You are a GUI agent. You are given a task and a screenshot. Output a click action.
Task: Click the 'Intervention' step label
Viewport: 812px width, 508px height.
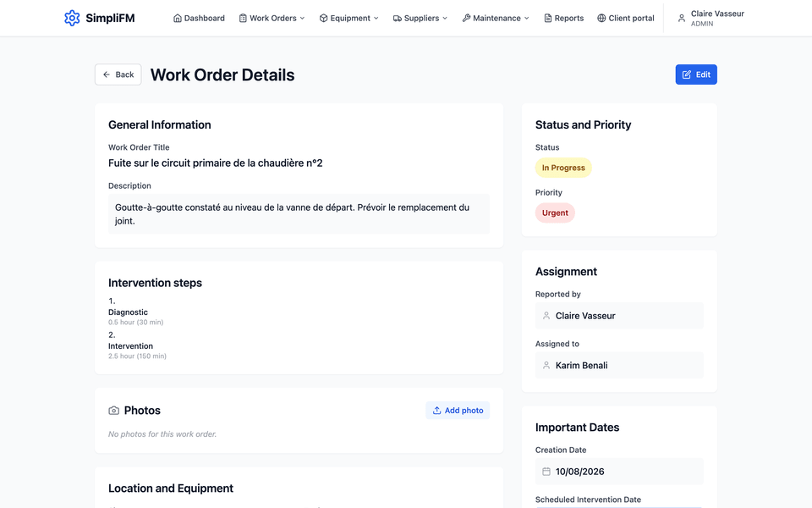[130, 346]
